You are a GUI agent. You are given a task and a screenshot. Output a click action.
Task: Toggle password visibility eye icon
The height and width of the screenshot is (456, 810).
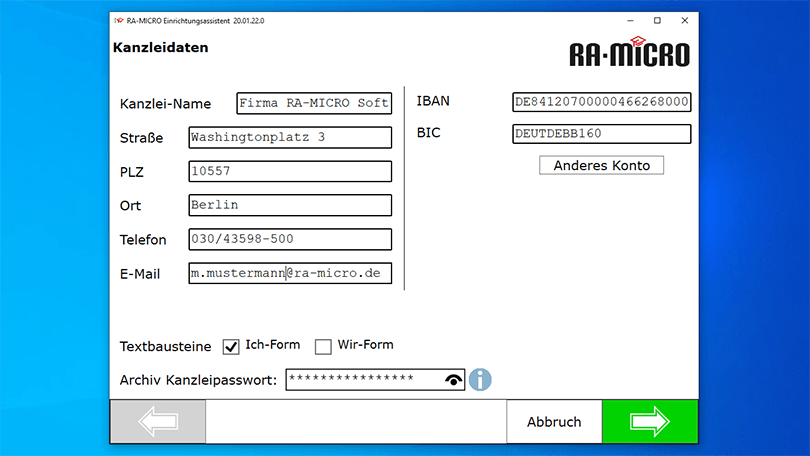[455, 380]
